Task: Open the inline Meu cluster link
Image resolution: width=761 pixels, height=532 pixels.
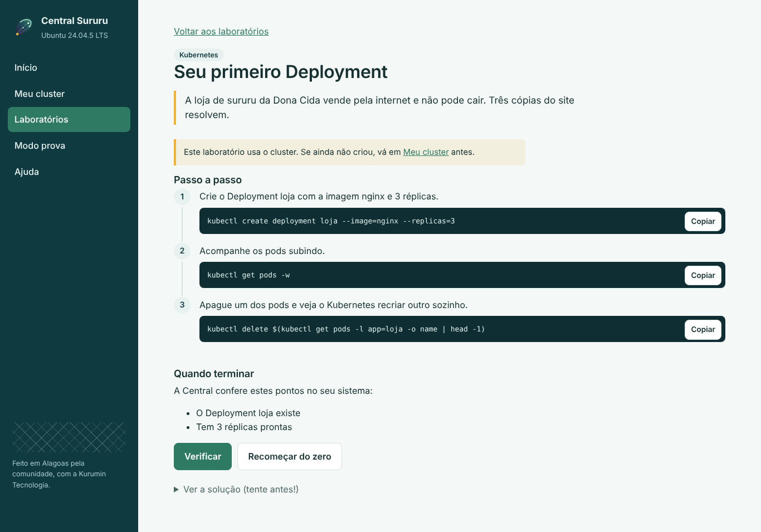Action: (x=426, y=152)
